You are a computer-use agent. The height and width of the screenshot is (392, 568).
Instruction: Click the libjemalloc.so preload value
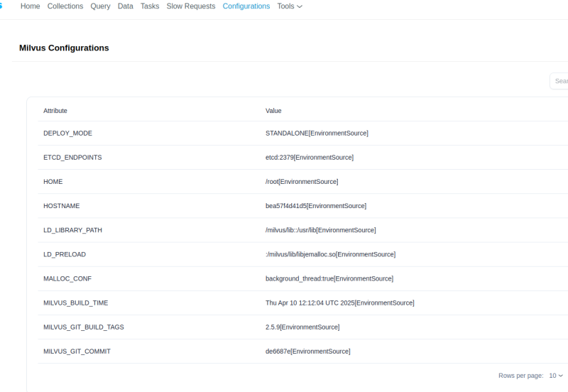(330, 255)
